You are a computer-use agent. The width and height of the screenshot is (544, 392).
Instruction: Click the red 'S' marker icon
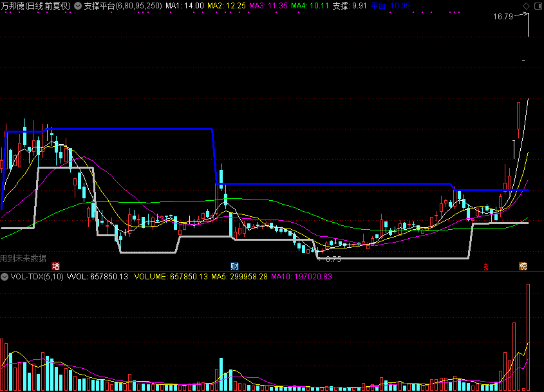(486, 266)
